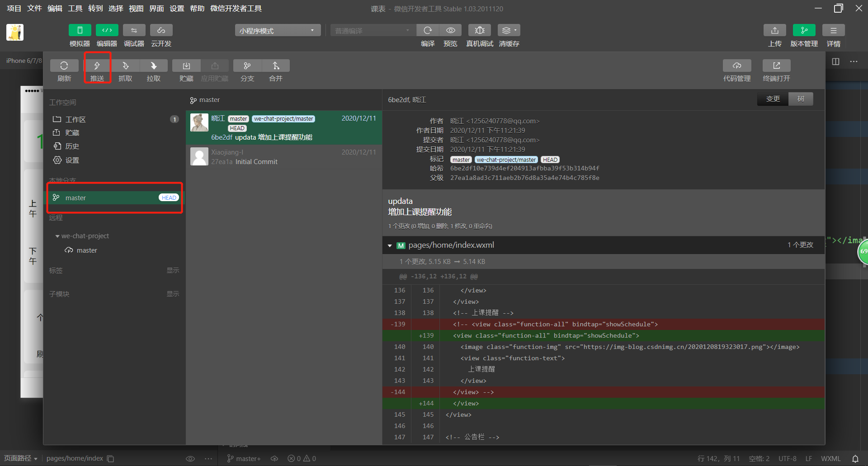Open the 转到 menu
The image size is (868, 466).
[x=95, y=9]
